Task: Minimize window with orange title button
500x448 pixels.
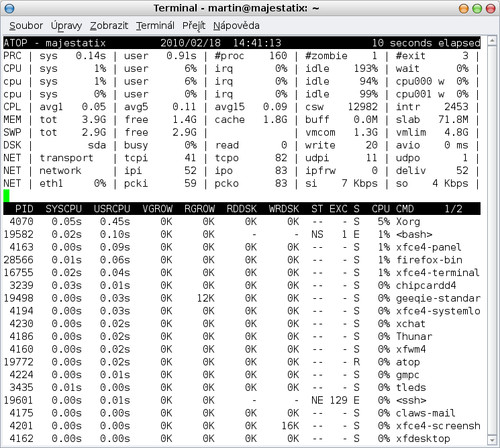Action: click(x=464, y=8)
